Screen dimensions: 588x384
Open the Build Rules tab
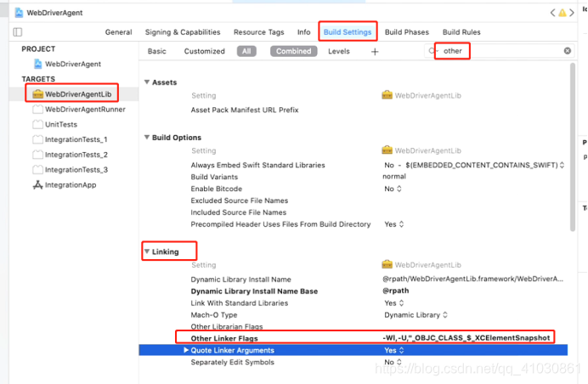pos(461,32)
